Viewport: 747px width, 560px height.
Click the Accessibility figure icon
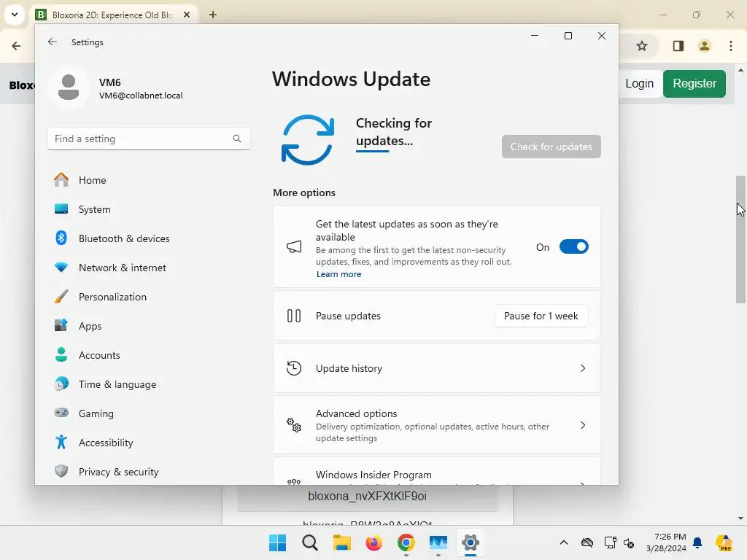[61, 443]
